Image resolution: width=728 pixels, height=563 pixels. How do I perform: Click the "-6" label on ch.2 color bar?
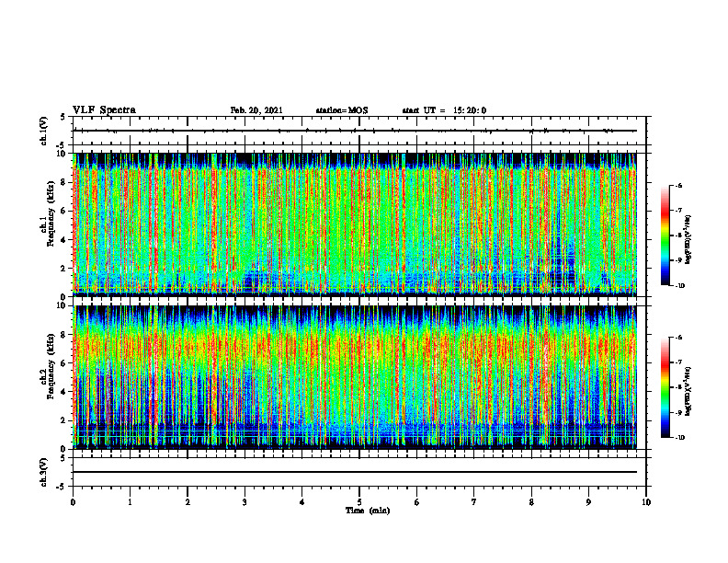pos(678,338)
